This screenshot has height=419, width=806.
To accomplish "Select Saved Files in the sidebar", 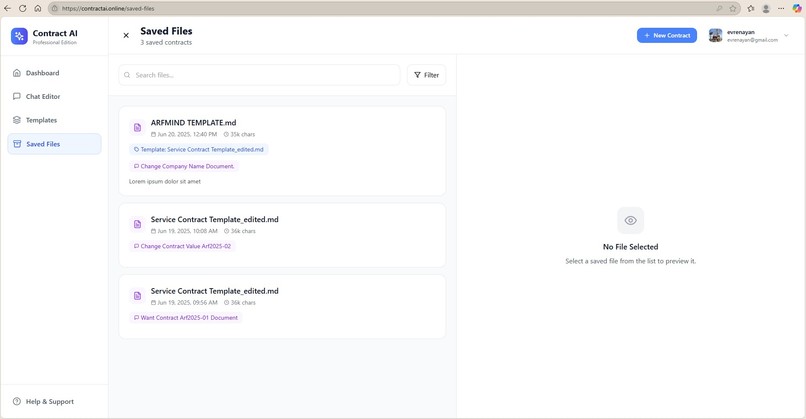I will (54, 144).
